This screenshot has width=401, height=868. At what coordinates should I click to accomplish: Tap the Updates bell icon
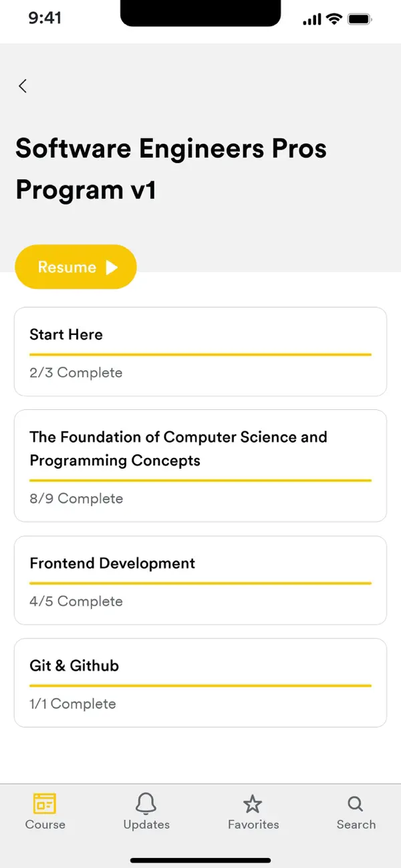point(146,804)
